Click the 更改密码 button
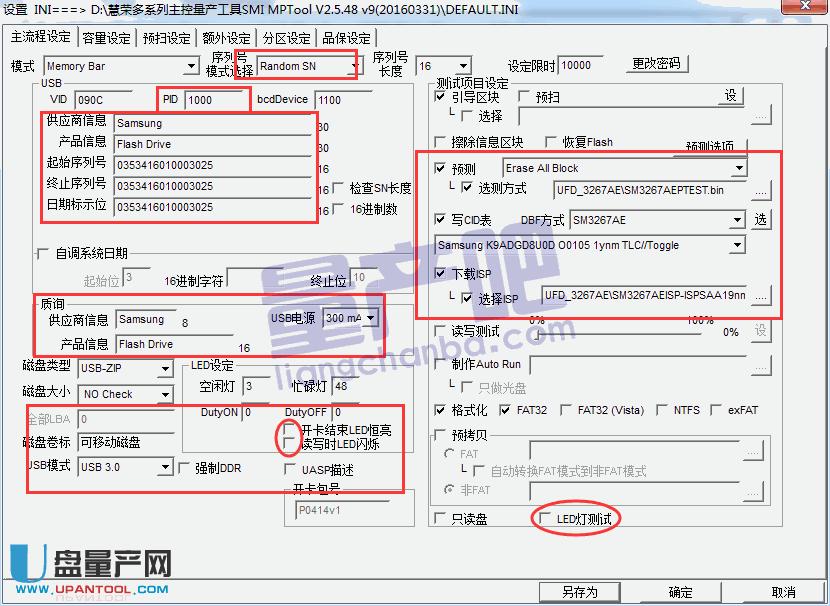 656,63
